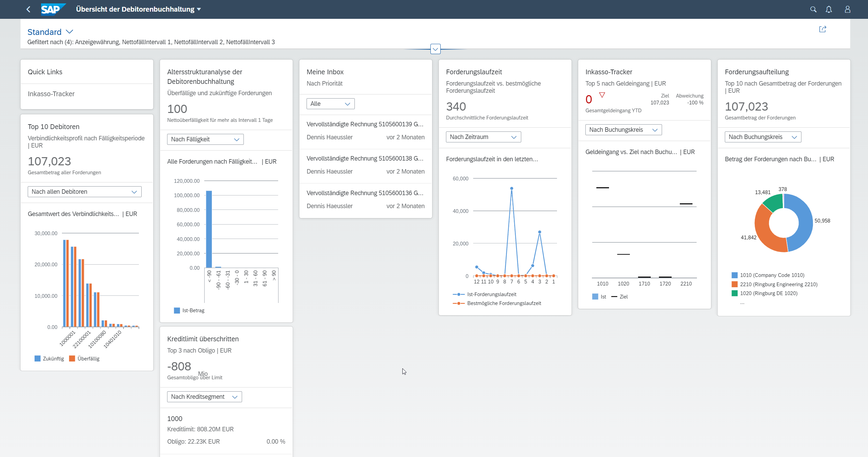Click the back navigation arrow
This screenshot has height=457, width=868.
pos(28,9)
